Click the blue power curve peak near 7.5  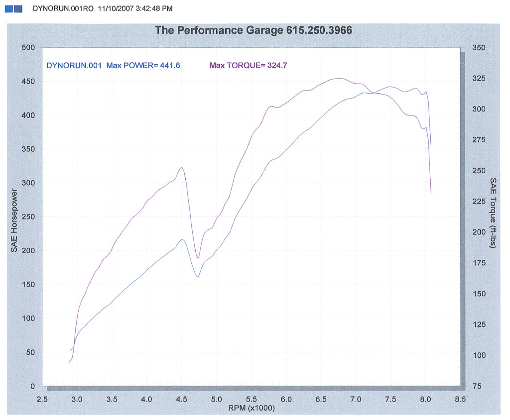point(390,87)
